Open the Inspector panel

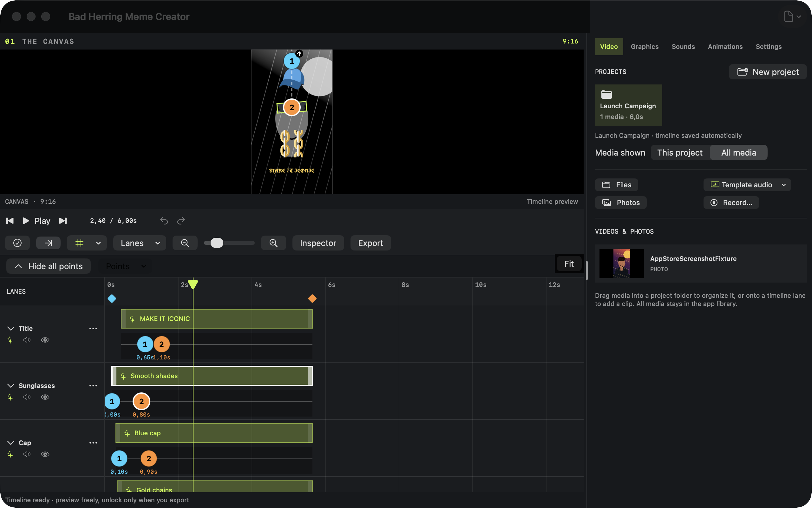point(318,243)
